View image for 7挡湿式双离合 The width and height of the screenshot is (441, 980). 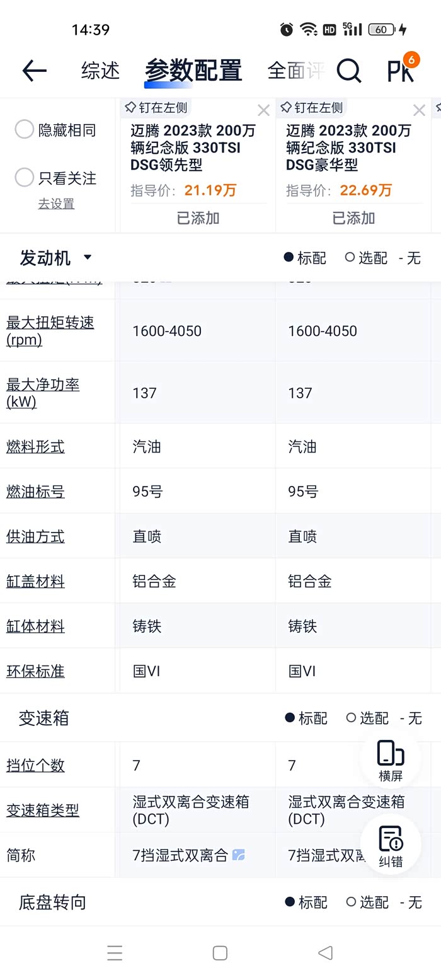[x=239, y=855]
